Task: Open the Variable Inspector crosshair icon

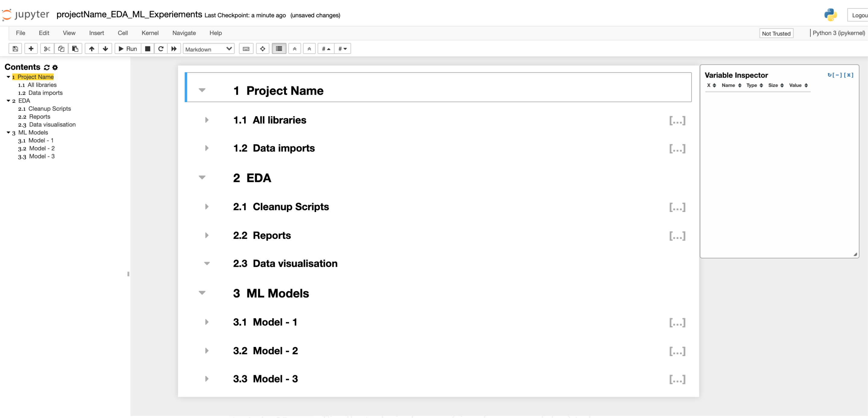Action: 262,49
